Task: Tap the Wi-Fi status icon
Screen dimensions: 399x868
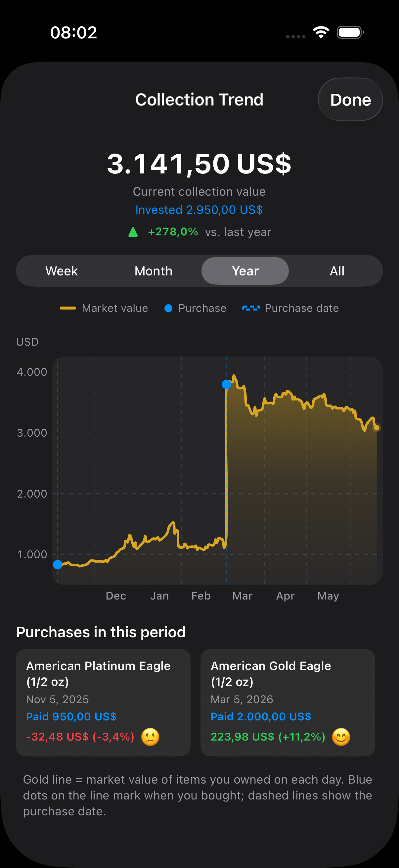Action: 321,32
